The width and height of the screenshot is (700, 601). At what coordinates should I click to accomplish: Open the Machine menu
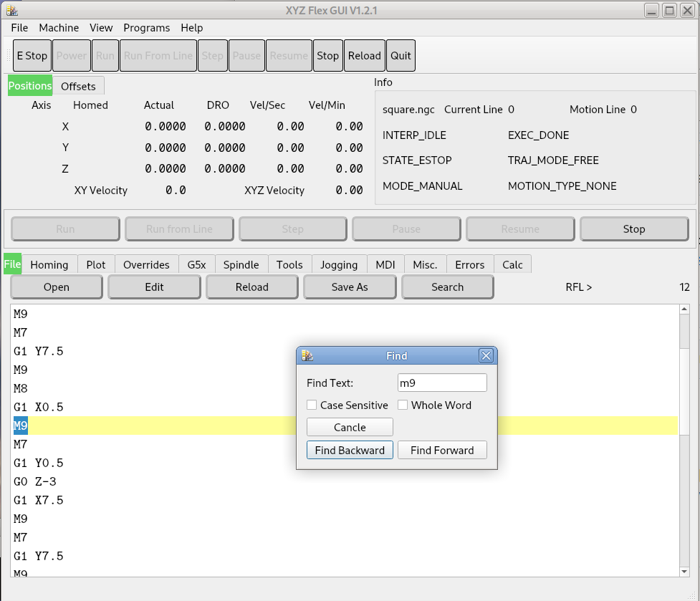pos(59,28)
